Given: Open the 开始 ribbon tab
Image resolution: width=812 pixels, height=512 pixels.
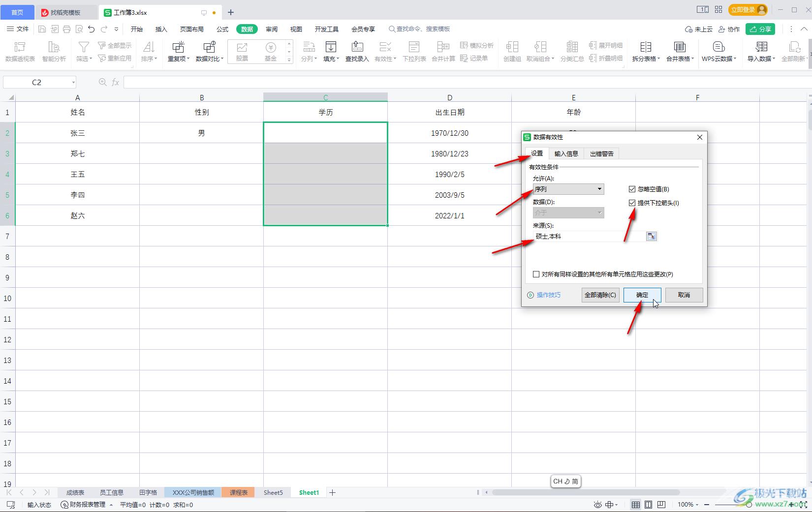Looking at the screenshot, I should tap(137, 29).
